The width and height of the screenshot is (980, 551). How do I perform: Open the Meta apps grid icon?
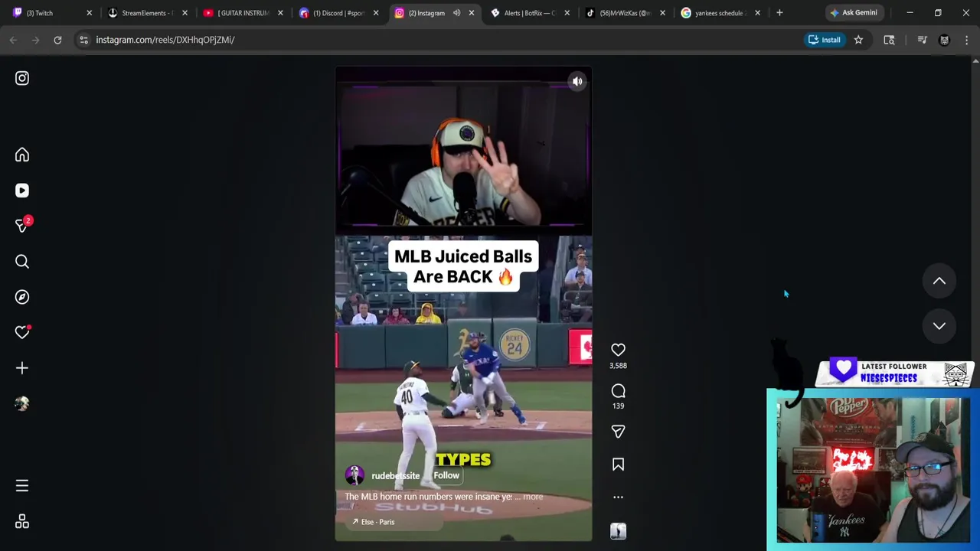pos(22,522)
